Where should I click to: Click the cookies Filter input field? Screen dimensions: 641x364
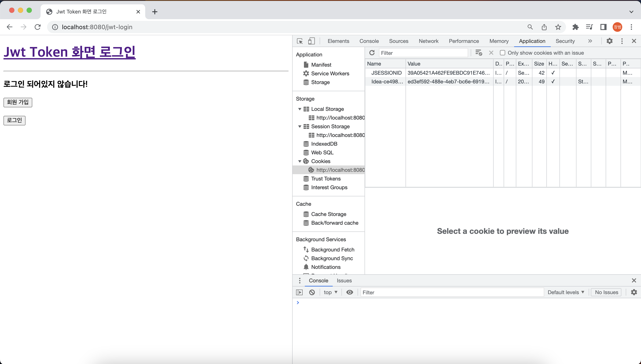tap(423, 53)
